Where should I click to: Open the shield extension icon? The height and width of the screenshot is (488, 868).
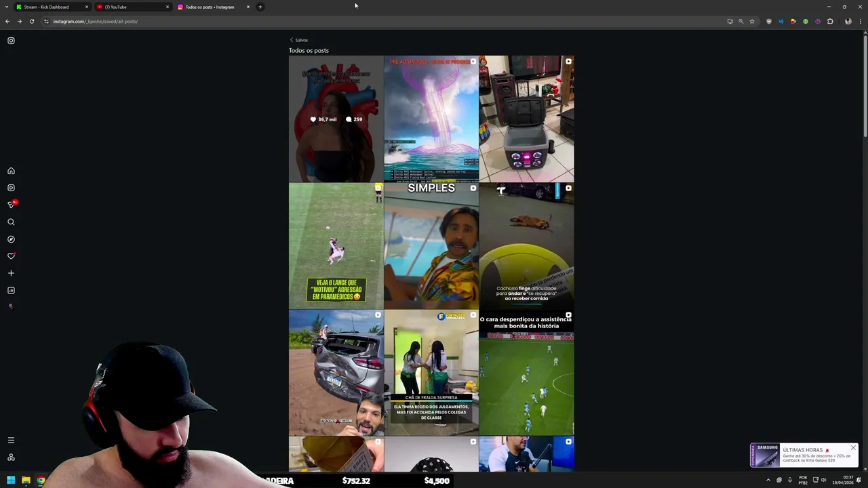[768, 21]
